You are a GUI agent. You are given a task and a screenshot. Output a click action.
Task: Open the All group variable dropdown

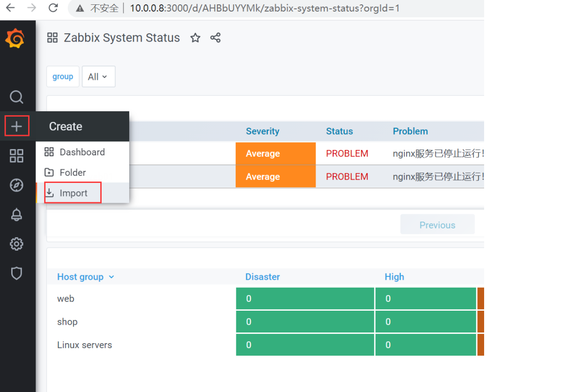(99, 76)
